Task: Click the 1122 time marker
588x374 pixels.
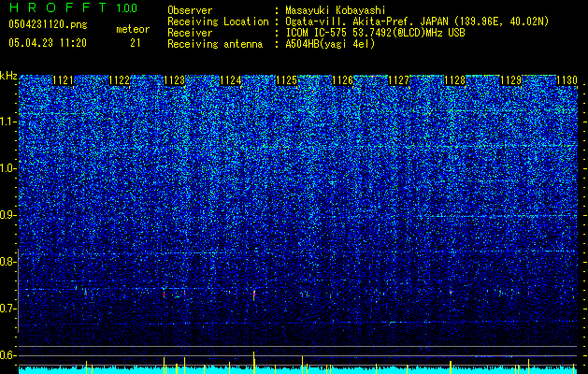Action: 119,80
